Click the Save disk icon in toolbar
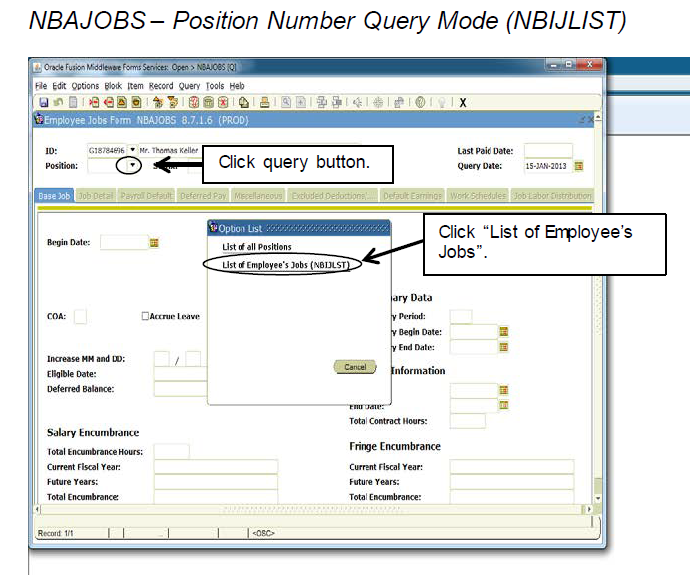 (x=44, y=101)
